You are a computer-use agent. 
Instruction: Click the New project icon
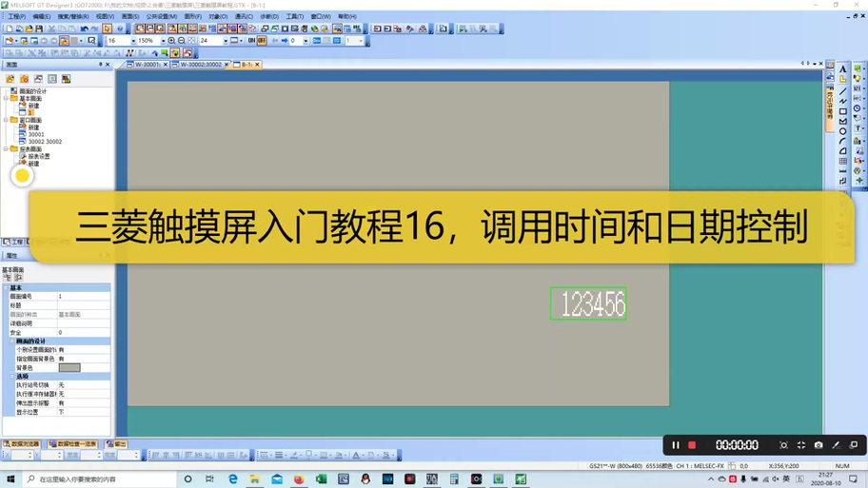pos(10,29)
